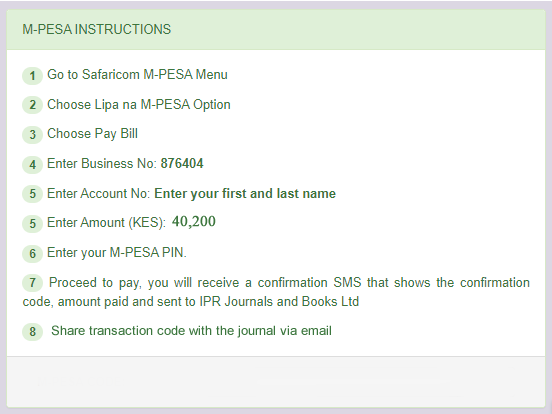552x414 pixels.
Task: Click the step 6 number badge
Action: coord(32,253)
